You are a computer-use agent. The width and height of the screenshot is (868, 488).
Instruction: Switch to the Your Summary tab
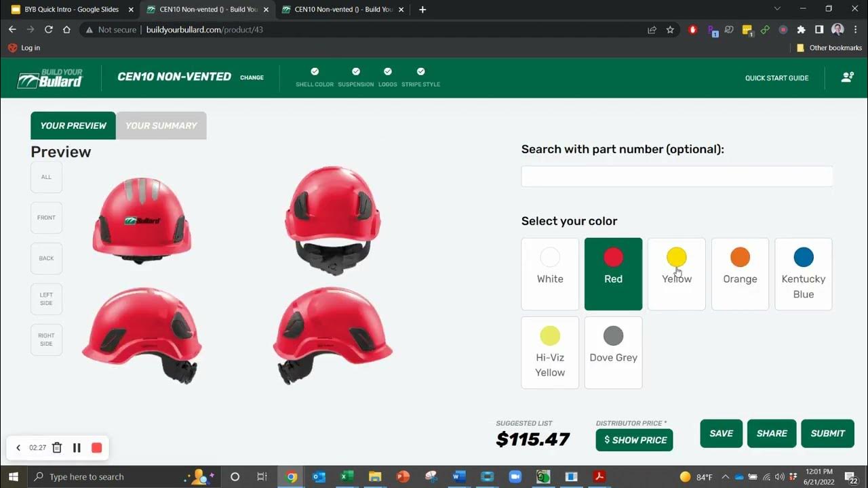[x=161, y=125]
